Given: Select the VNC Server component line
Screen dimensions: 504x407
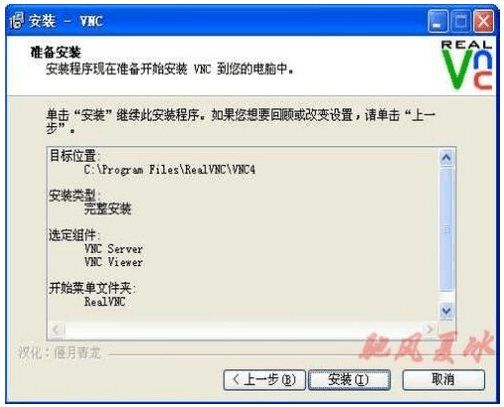Looking at the screenshot, I should click(x=113, y=249).
